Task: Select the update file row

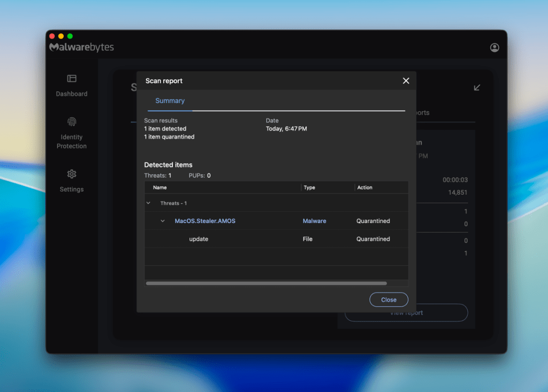Action: click(199, 239)
